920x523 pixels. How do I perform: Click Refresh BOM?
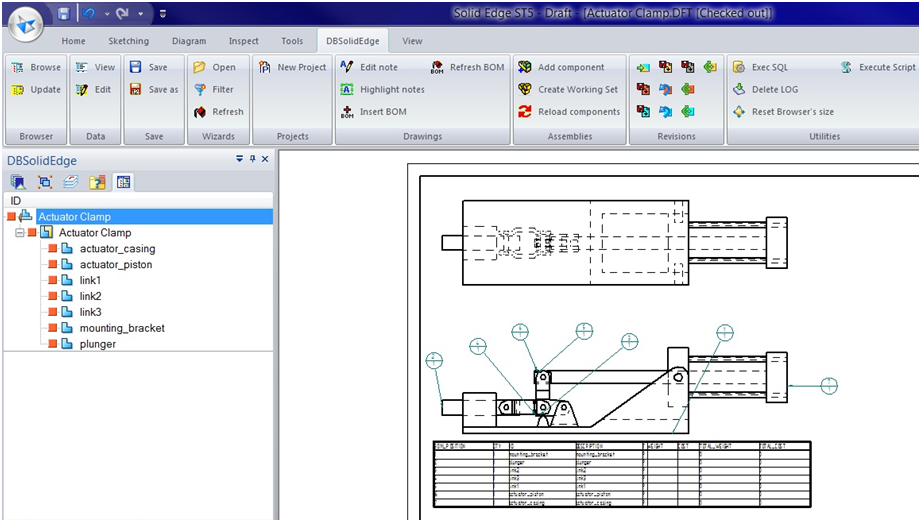pyautogui.click(x=468, y=68)
